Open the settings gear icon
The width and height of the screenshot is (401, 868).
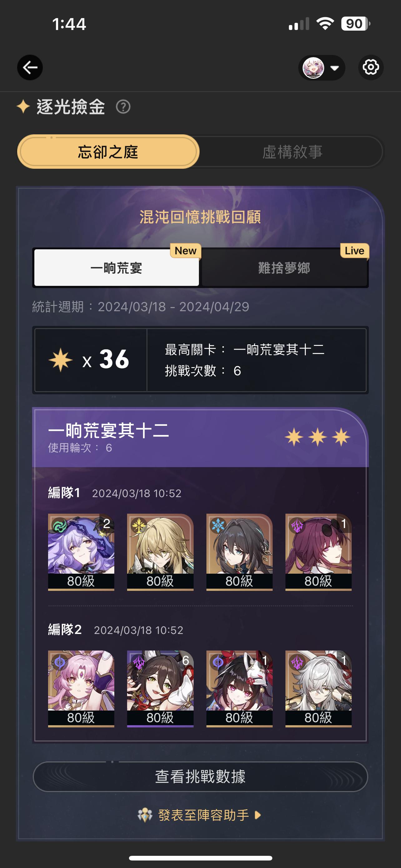[371, 67]
